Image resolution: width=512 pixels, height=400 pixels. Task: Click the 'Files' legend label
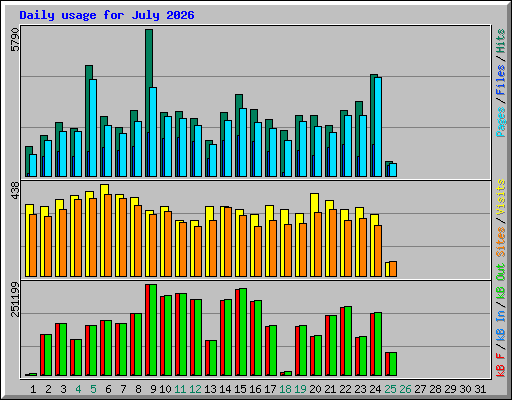pos(501,80)
